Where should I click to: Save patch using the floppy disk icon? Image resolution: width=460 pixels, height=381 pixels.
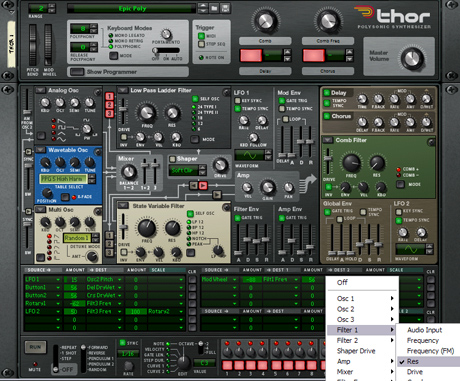tap(225, 8)
